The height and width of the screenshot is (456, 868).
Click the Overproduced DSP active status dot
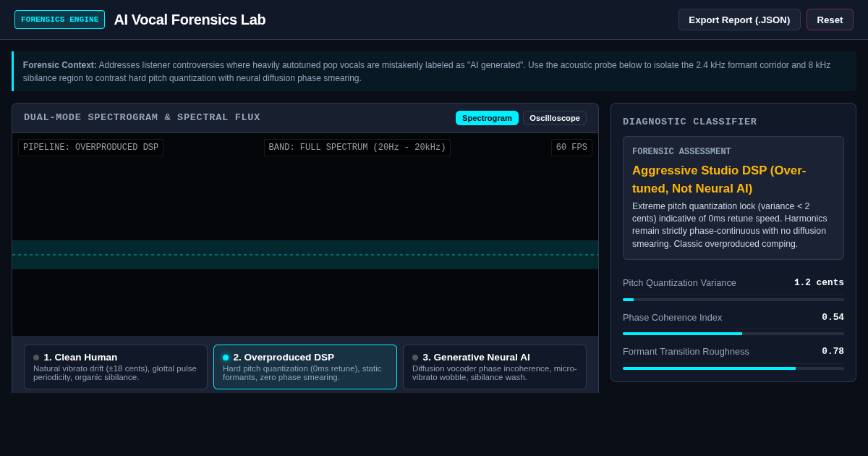click(226, 358)
